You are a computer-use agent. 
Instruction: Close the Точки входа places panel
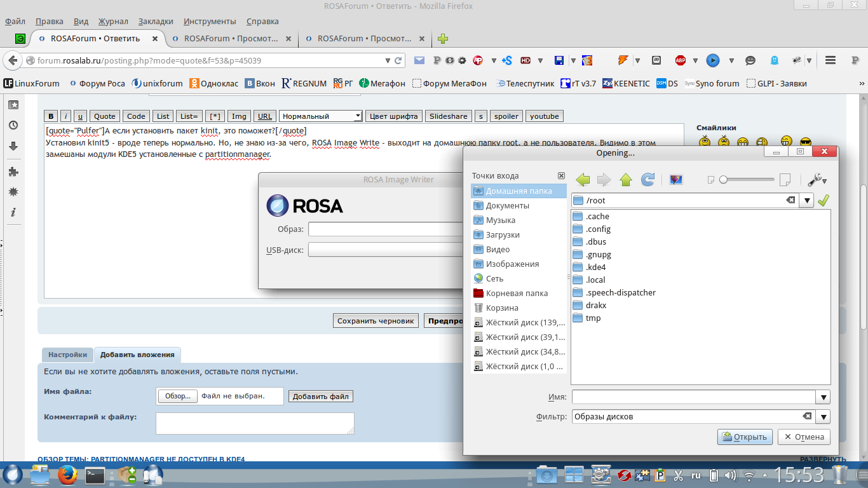click(x=561, y=175)
